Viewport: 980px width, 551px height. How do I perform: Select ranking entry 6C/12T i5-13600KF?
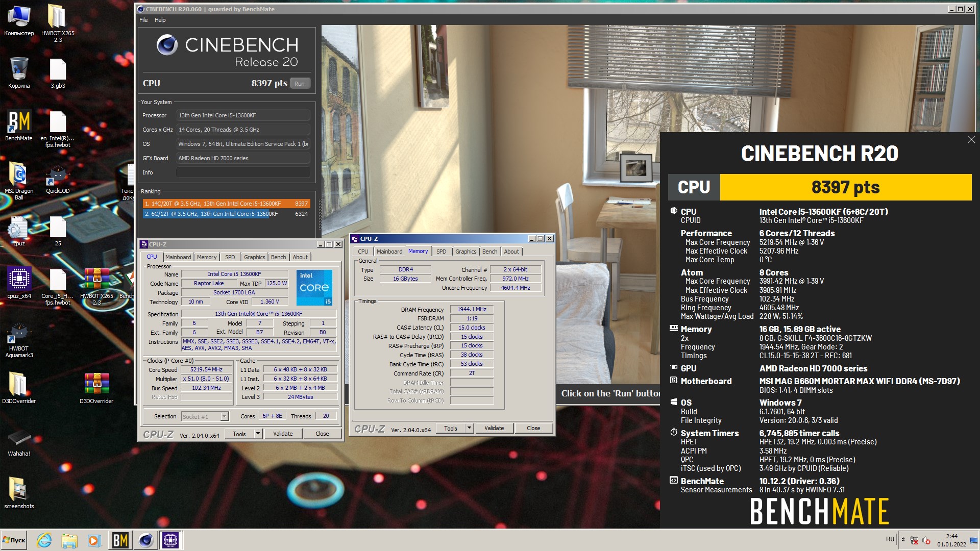click(x=226, y=214)
